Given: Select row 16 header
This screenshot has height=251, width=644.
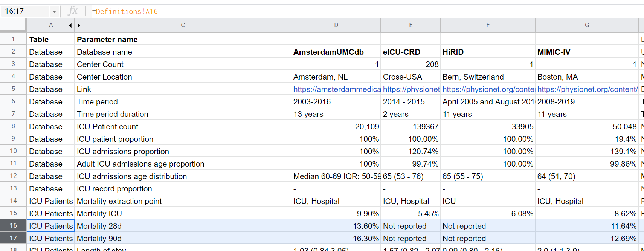Looking at the screenshot, I should pyautogui.click(x=13, y=225).
